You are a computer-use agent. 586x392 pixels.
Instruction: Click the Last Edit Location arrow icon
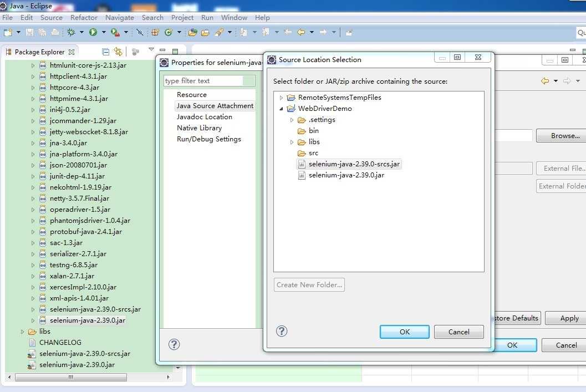coord(287,32)
